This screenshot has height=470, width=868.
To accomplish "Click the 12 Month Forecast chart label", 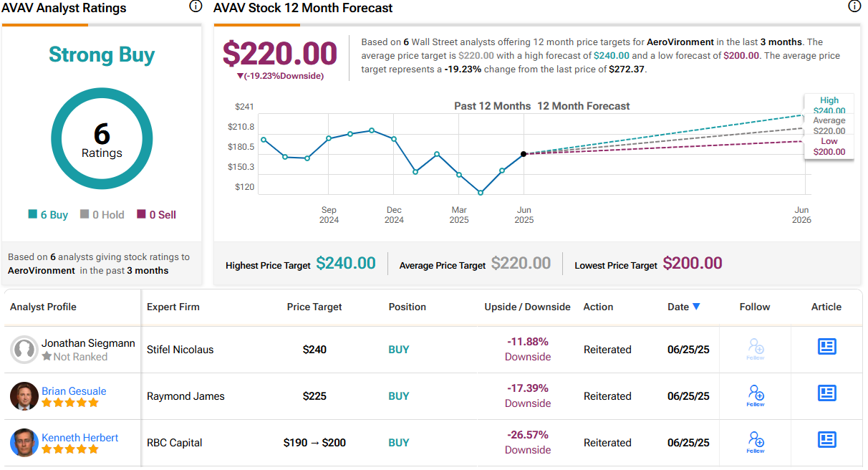I will 584,106.
